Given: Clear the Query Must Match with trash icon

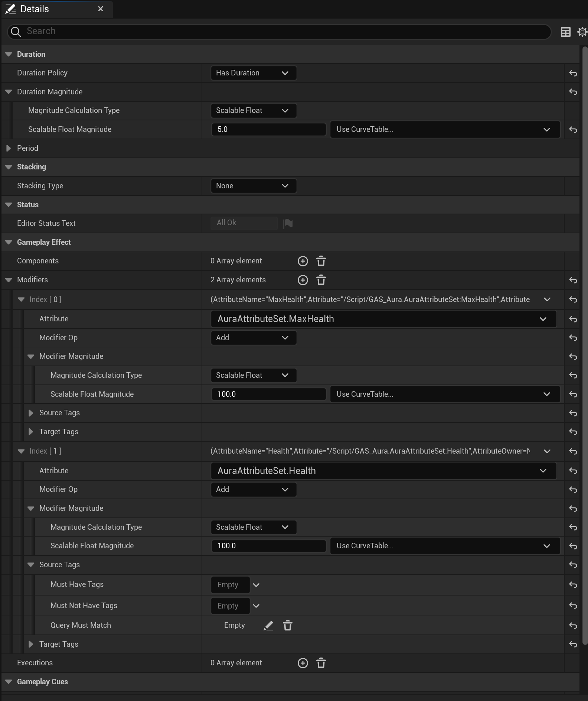Looking at the screenshot, I should coord(288,626).
